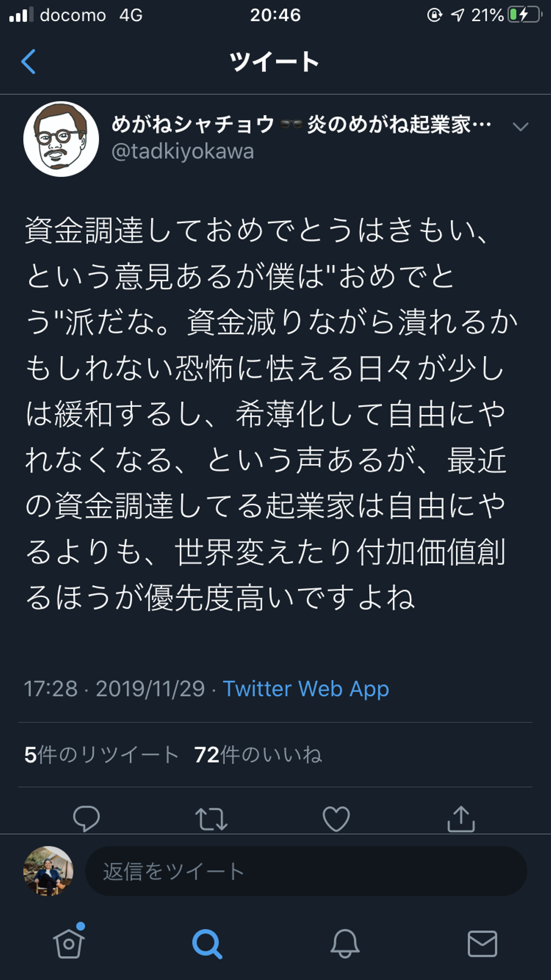View the 72件のいいね list
This screenshot has width=551, height=980.
(258, 755)
